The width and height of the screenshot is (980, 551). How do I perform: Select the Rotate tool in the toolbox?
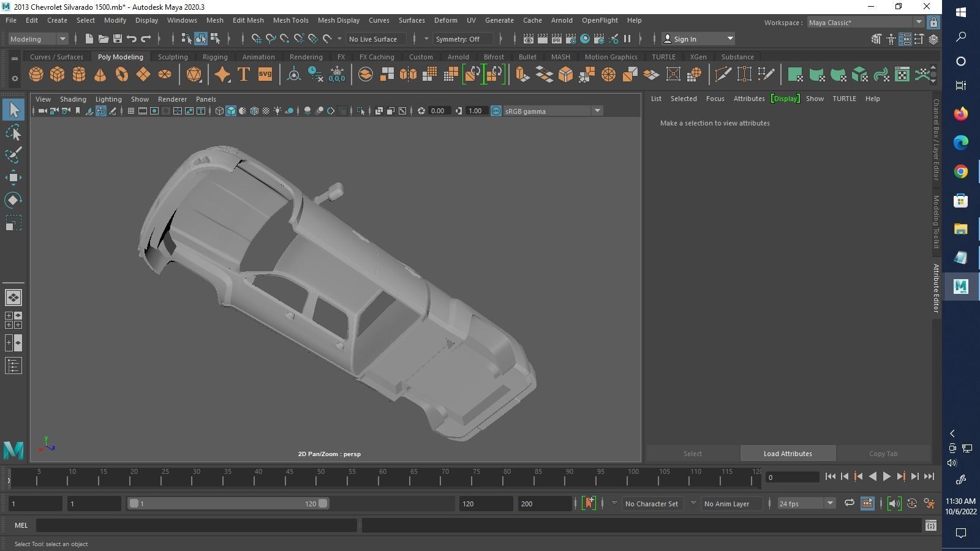(x=13, y=200)
